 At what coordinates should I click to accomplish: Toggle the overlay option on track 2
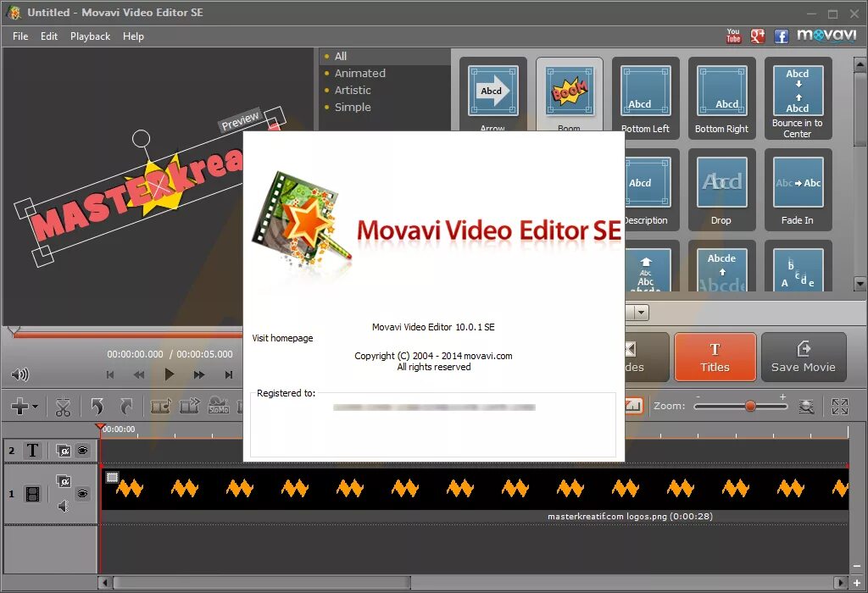point(64,451)
